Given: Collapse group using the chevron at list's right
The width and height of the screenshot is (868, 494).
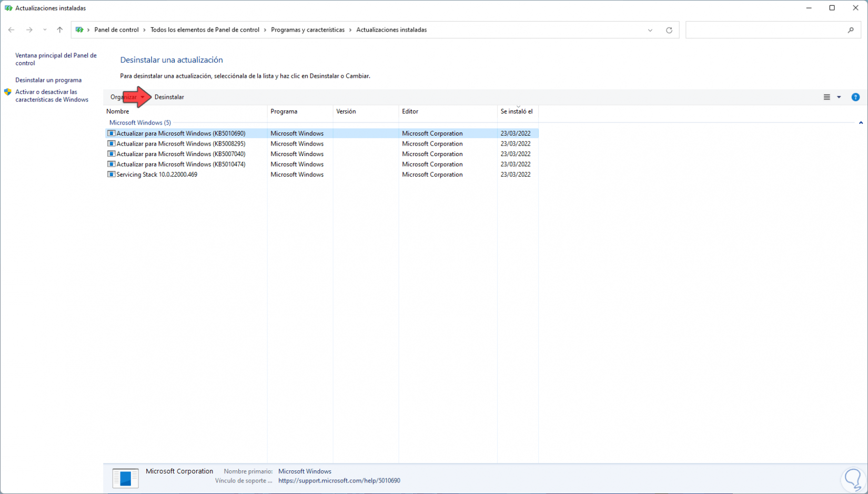Looking at the screenshot, I should [x=861, y=123].
